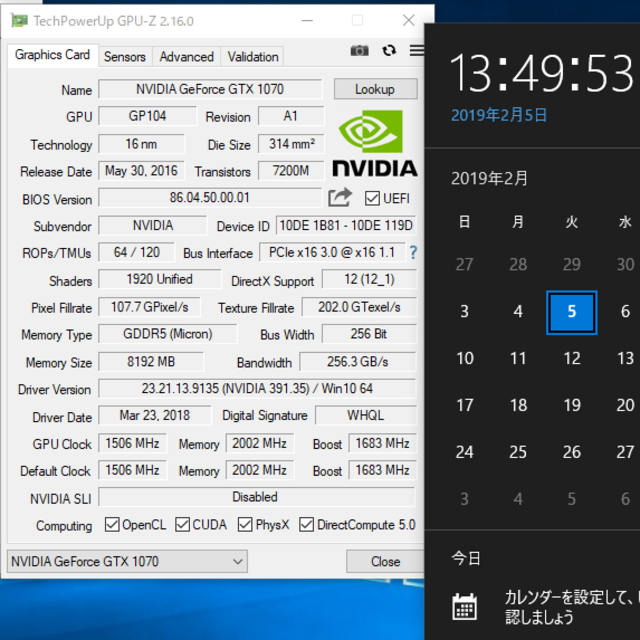Click the NVIDIA logo image
The width and height of the screenshot is (640, 640).
click(x=375, y=143)
